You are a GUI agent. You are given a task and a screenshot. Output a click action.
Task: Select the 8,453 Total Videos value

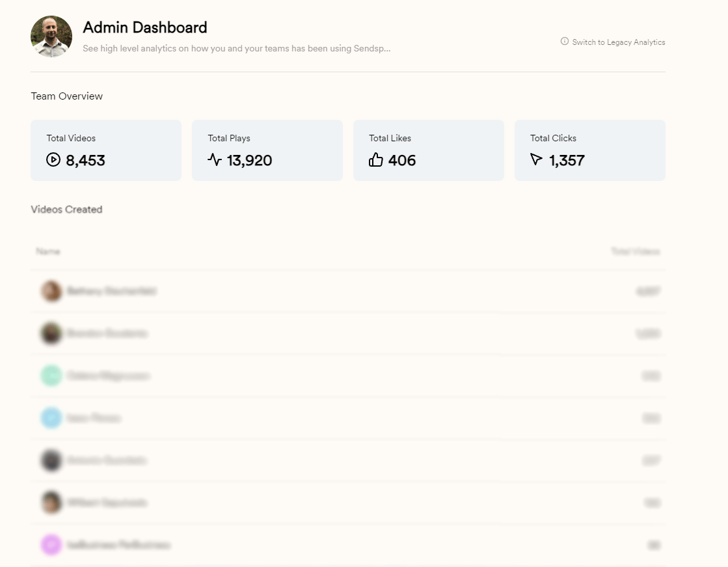[x=85, y=160]
